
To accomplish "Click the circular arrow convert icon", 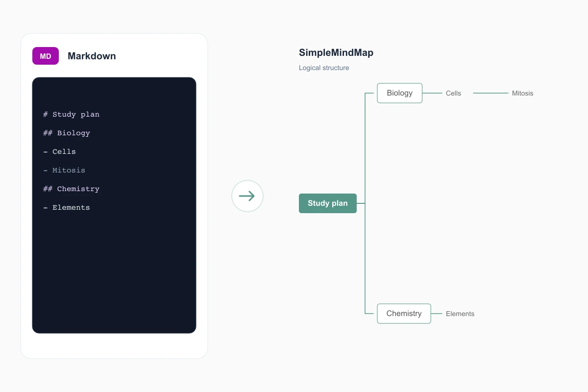I will pyautogui.click(x=247, y=196).
